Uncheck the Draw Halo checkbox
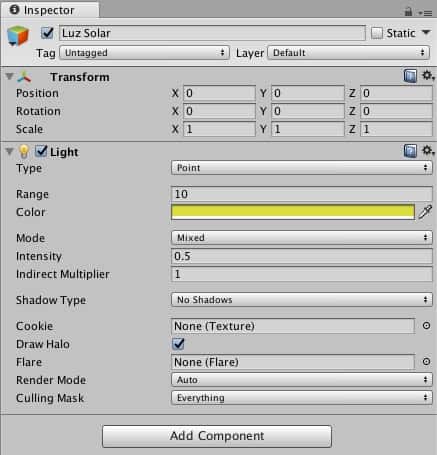The height and width of the screenshot is (455, 437). pyautogui.click(x=178, y=344)
